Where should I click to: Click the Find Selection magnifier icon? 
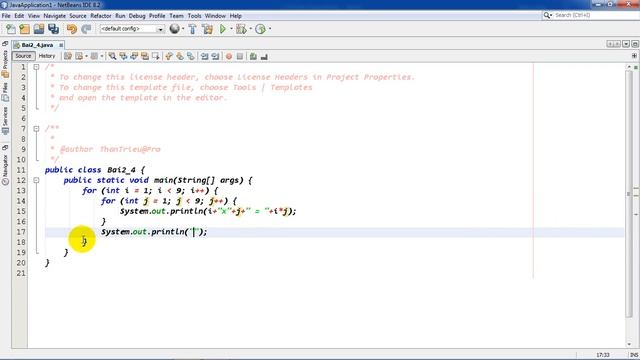tap(112, 56)
